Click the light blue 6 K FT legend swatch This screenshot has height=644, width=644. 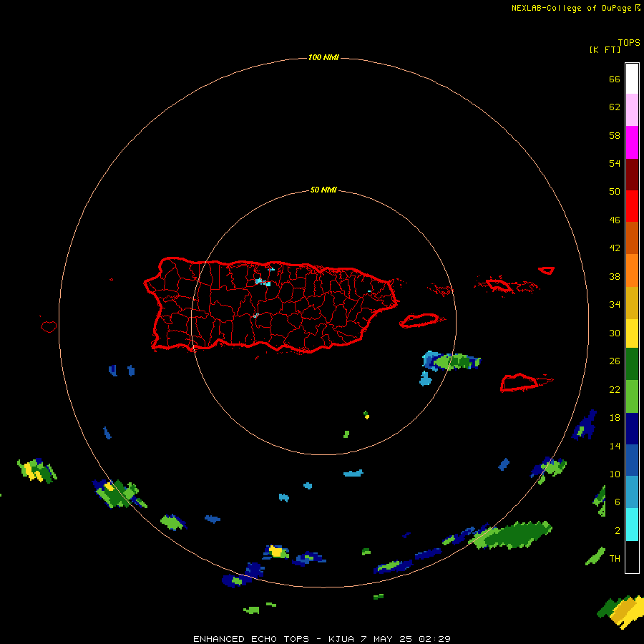coord(632,492)
